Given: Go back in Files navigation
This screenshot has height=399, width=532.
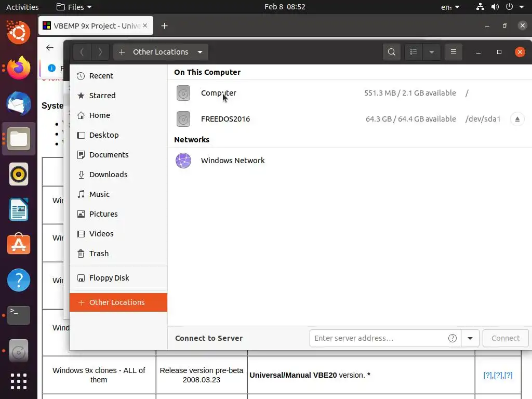Looking at the screenshot, I should point(82,52).
